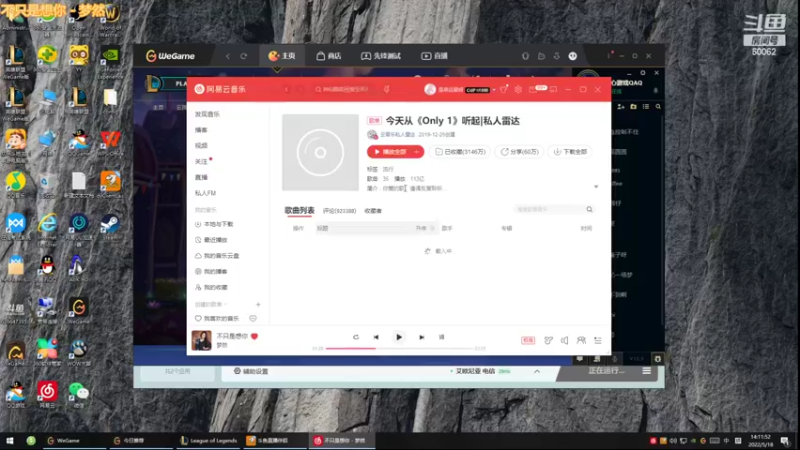Open WeGame 辅助设置 button
Screen dimensions: 800x450
tap(251, 371)
